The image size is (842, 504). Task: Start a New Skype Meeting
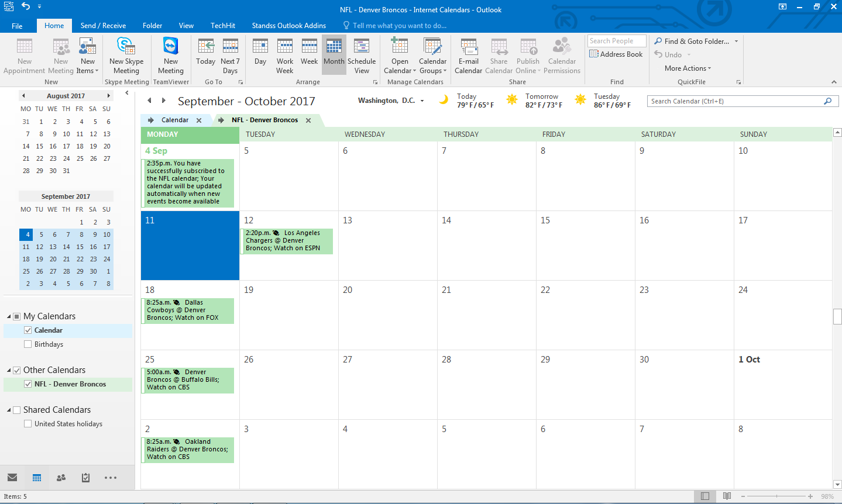point(126,56)
